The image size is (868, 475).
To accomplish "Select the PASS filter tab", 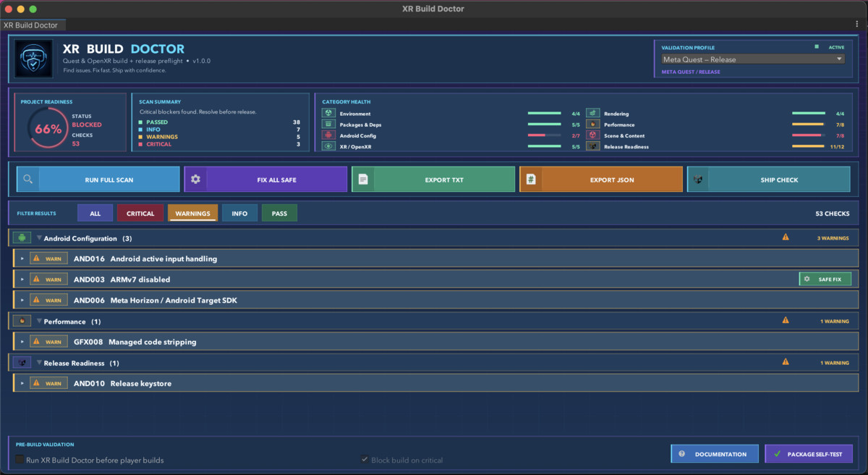I will (x=279, y=214).
